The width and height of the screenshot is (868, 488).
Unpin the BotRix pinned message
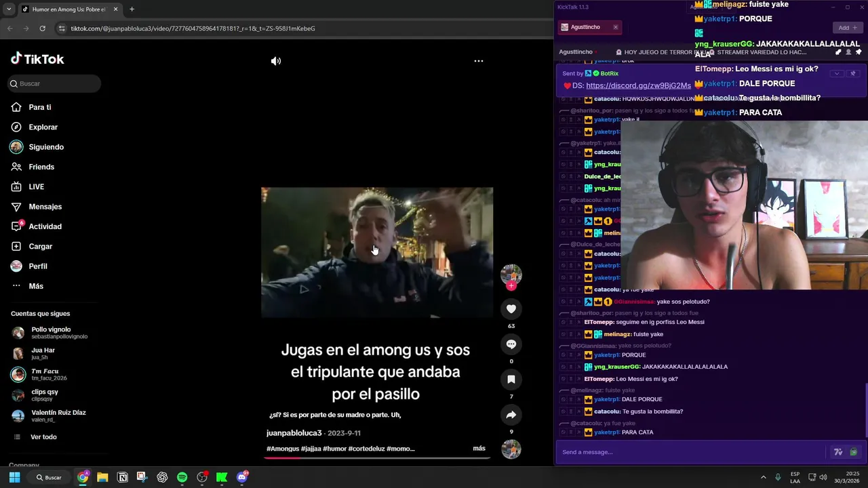tap(853, 73)
